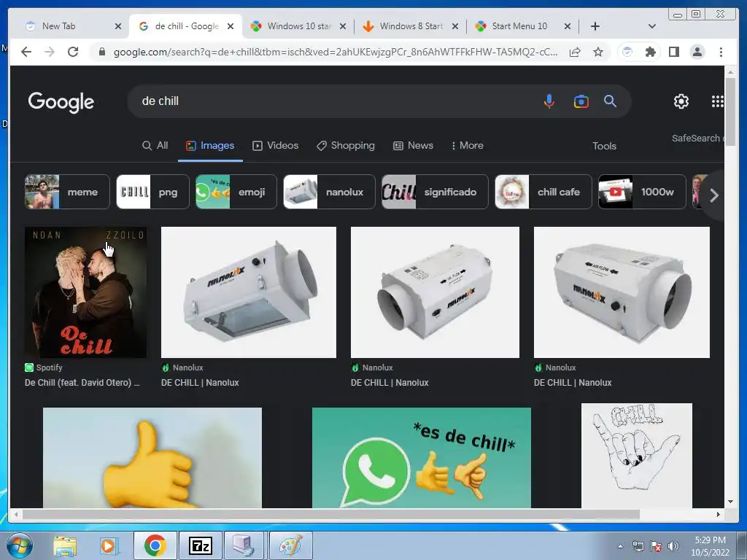Open the extensions puzzle icon

[650, 52]
